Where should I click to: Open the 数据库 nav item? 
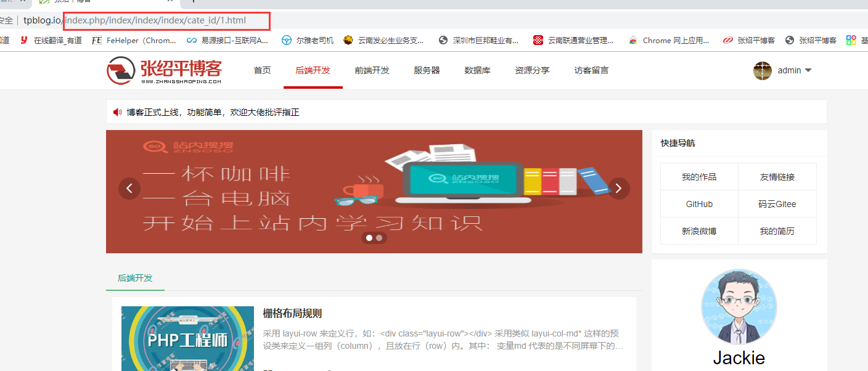478,70
